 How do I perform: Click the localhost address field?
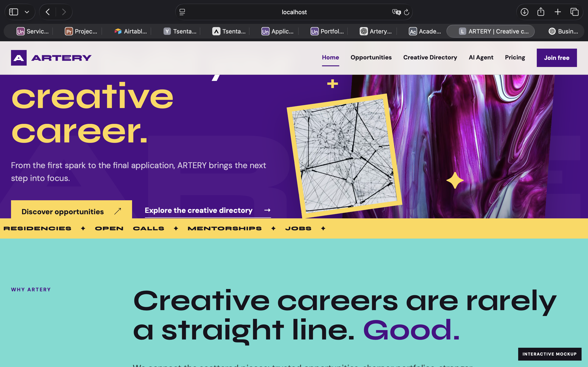click(294, 12)
